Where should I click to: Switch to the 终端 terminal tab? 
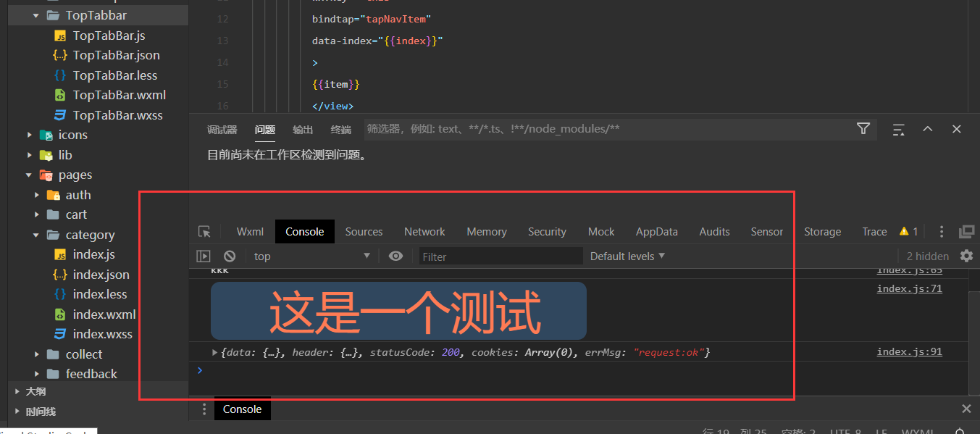click(x=341, y=130)
